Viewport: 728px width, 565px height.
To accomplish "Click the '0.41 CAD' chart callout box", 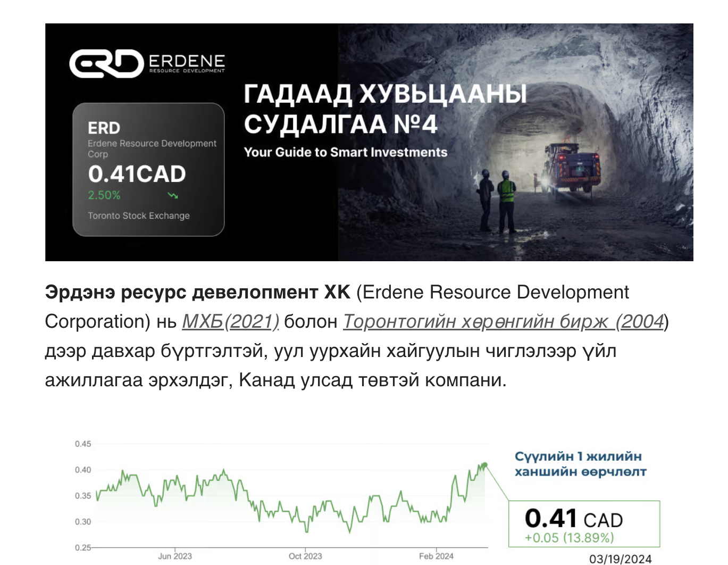I will tap(584, 524).
